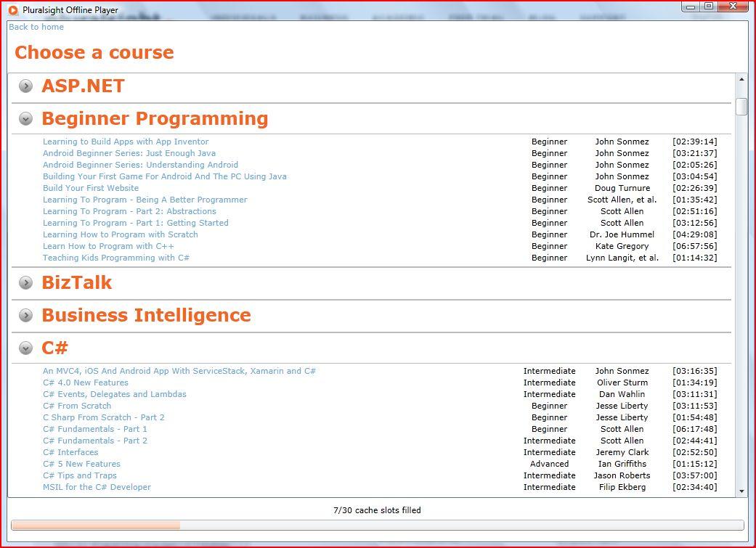Screen dimensions: 756x548
Task: Open C# Events, Delegates and Lambdas
Action: click(114, 394)
